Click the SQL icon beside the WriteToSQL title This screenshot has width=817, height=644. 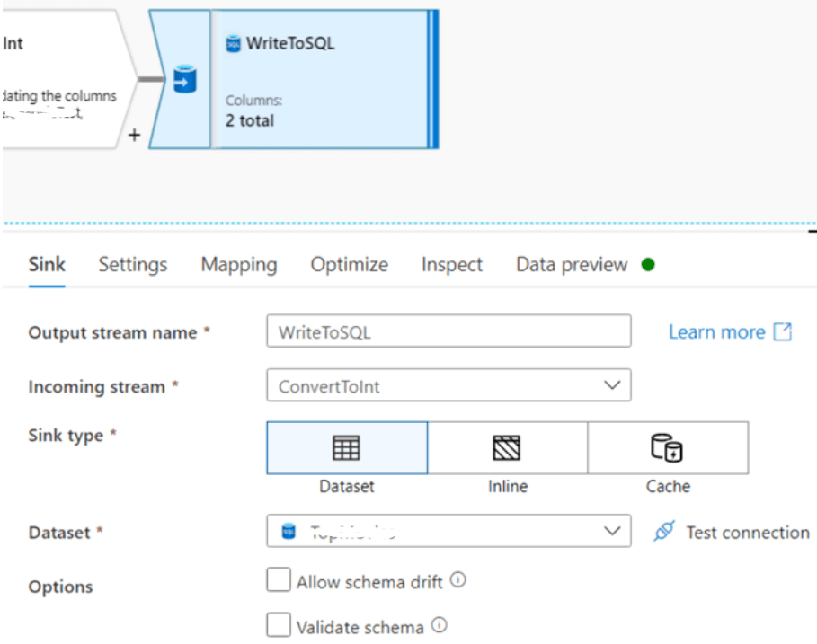[233, 43]
